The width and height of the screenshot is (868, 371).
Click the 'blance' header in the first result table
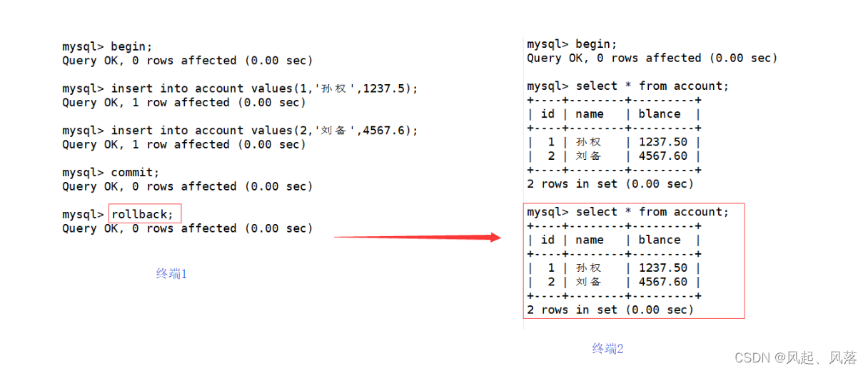(x=659, y=114)
